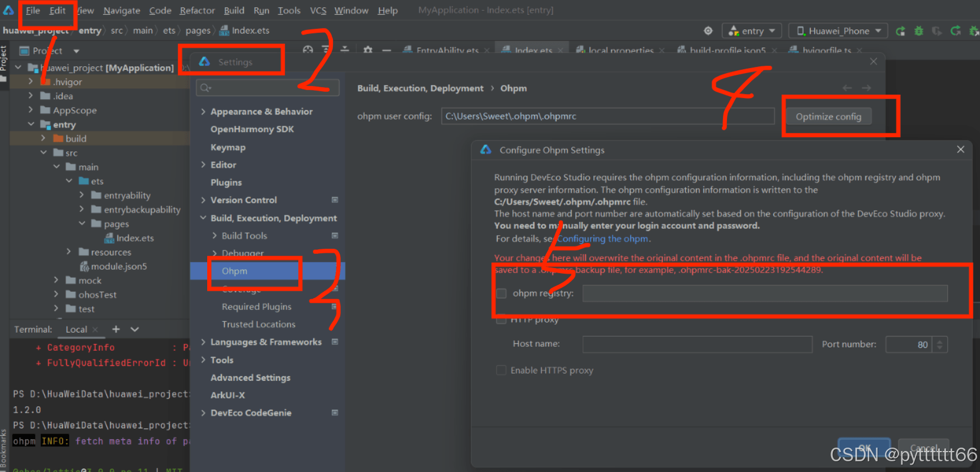
Task: Switch to the Index.ets editor tab
Action: [533, 50]
